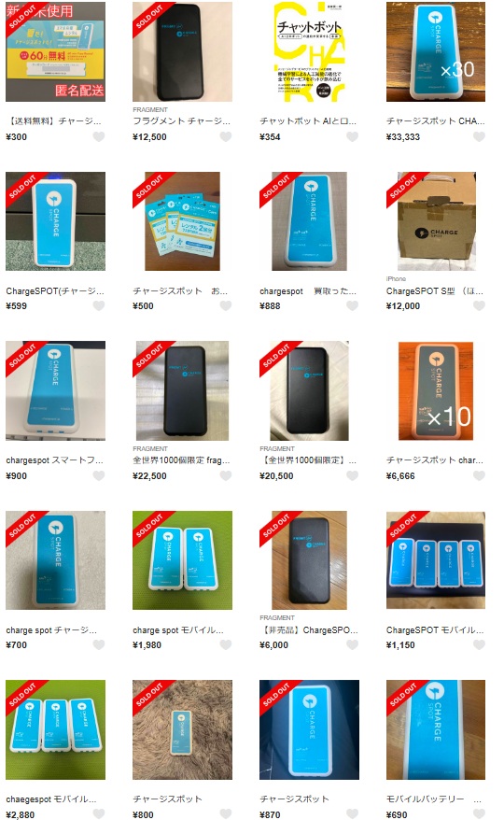The width and height of the screenshot is (504, 820).
Task: Heart the ¥1,980 charge spot listing
Action: pyautogui.click(x=226, y=644)
